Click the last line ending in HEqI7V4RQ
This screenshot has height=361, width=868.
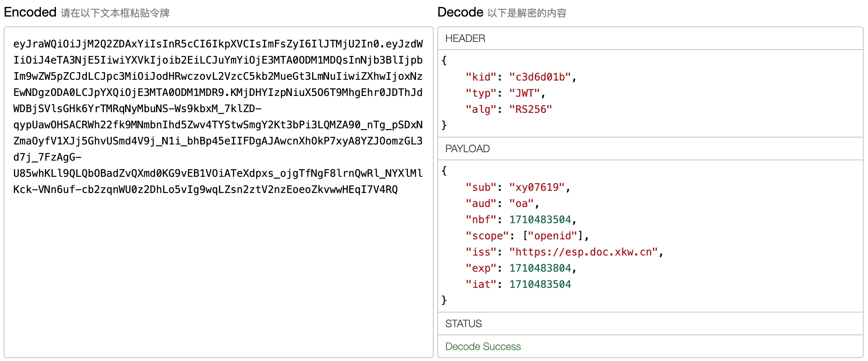(205, 190)
